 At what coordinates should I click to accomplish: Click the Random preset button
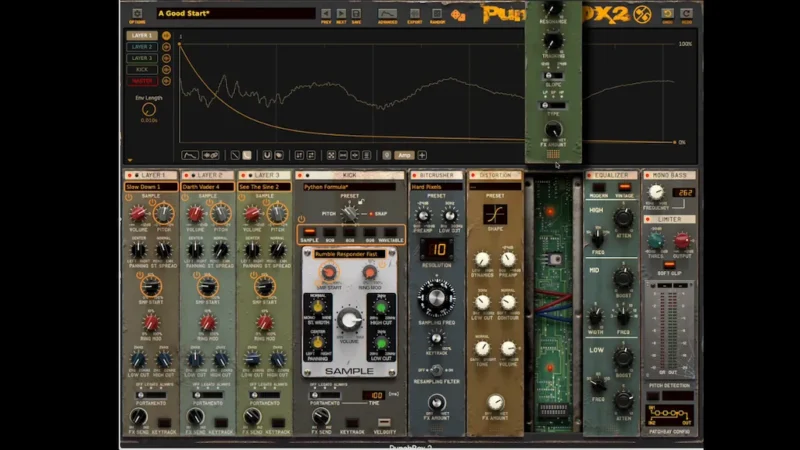point(437,14)
